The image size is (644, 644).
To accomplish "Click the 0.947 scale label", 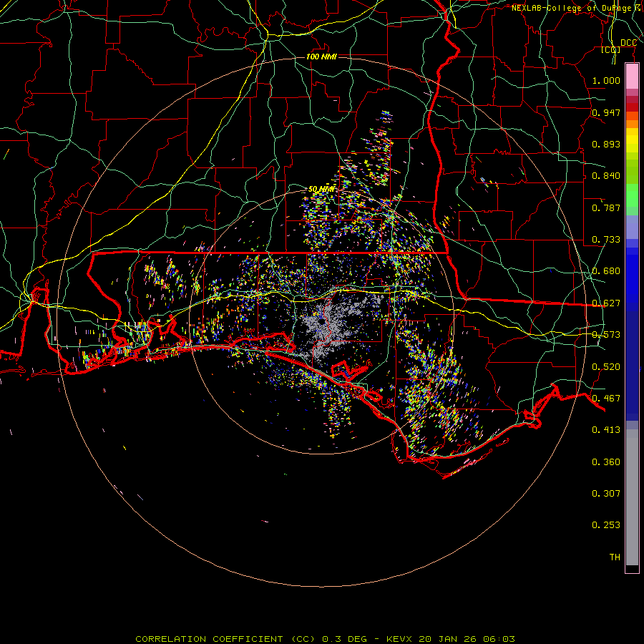I will 606,113.
